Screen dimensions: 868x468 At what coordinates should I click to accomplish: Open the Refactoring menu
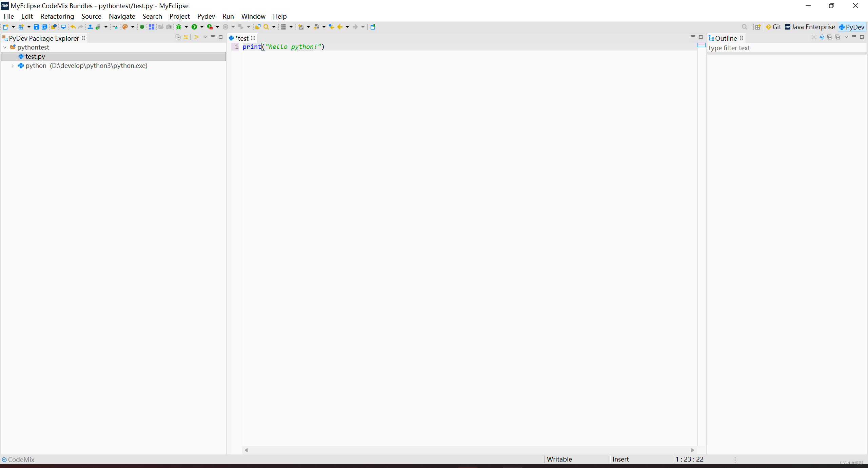pyautogui.click(x=57, y=16)
